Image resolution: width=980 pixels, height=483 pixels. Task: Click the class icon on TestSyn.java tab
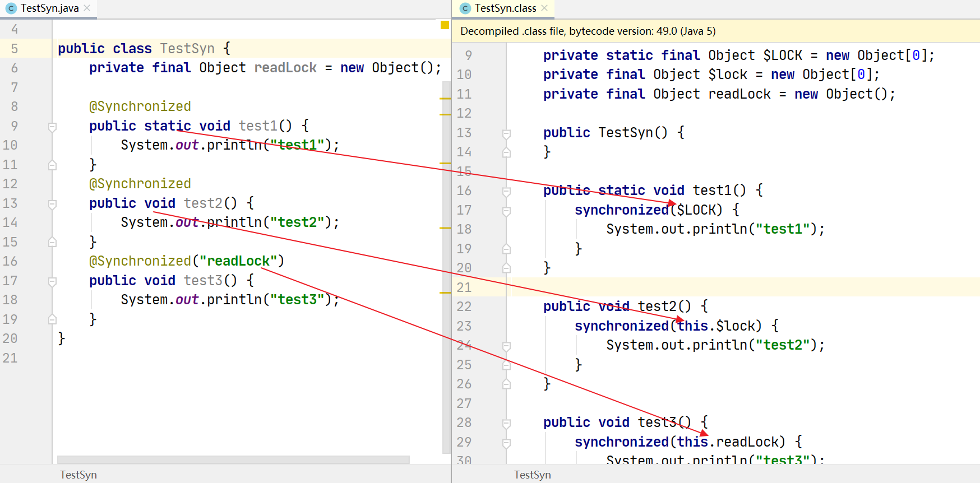[11, 8]
